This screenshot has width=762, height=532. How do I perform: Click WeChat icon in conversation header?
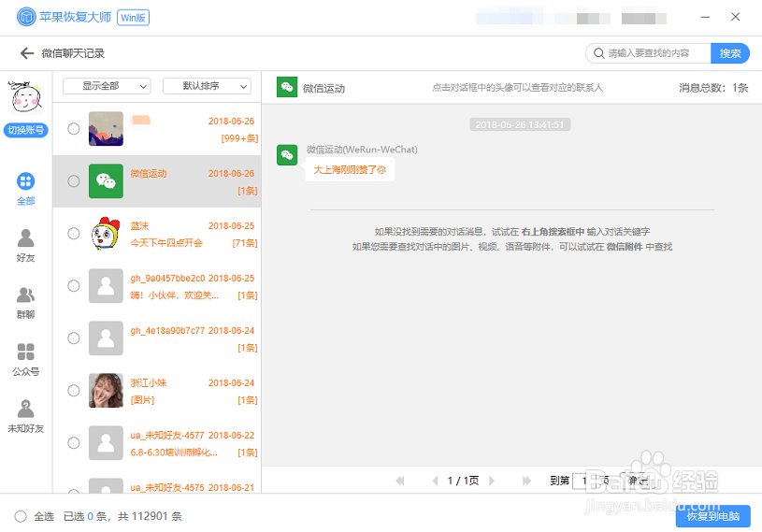coord(287,87)
